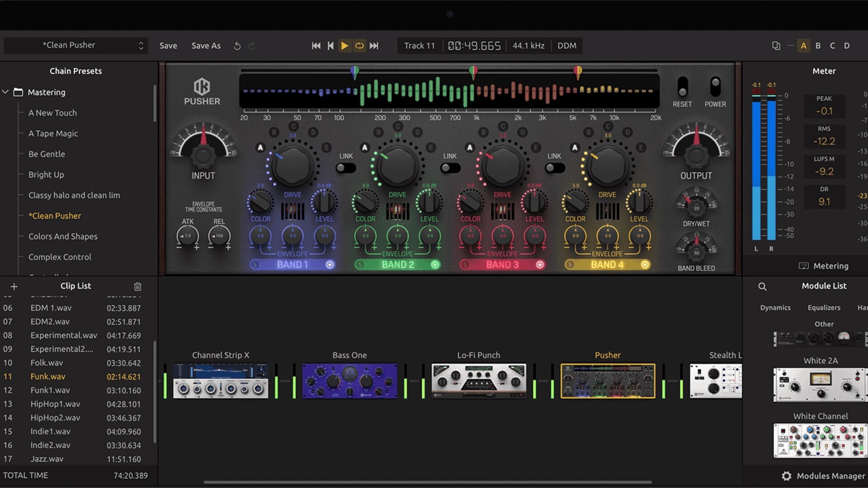Click the redo arrow icon

point(252,46)
